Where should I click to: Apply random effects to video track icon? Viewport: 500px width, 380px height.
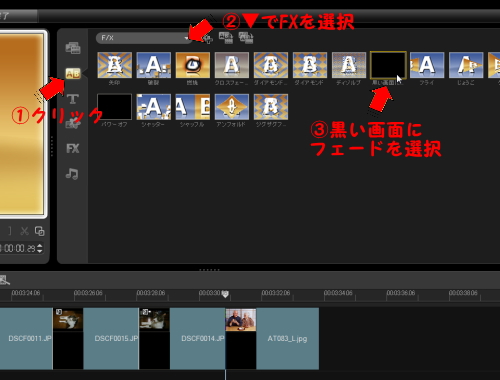pos(246,38)
